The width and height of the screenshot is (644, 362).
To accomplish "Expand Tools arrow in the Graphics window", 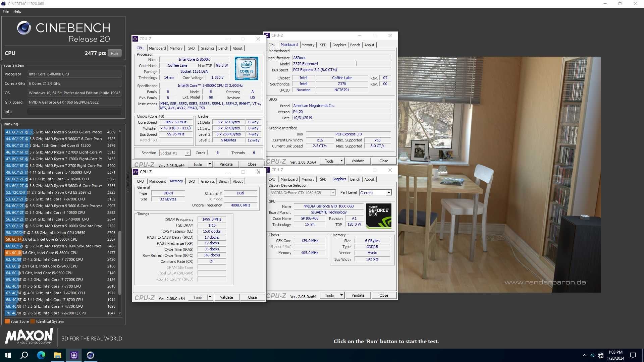I will pyautogui.click(x=341, y=295).
